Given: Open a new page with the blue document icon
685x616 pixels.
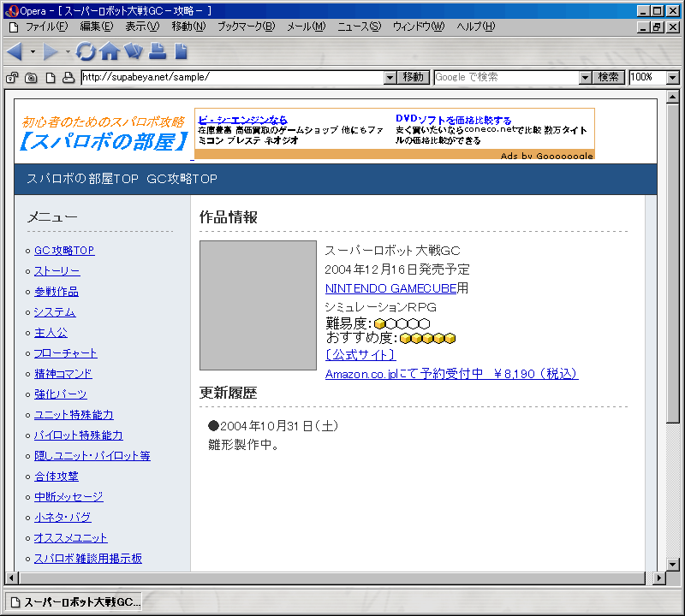Looking at the screenshot, I should pyautogui.click(x=181, y=51).
